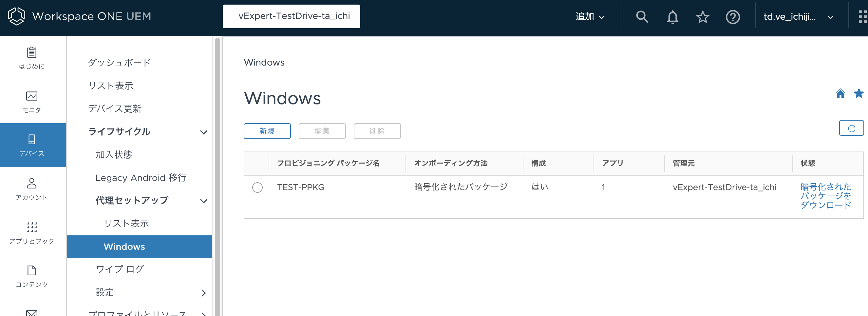
Task: Select the TEST-PPKG row radio button
Action: 257,188
